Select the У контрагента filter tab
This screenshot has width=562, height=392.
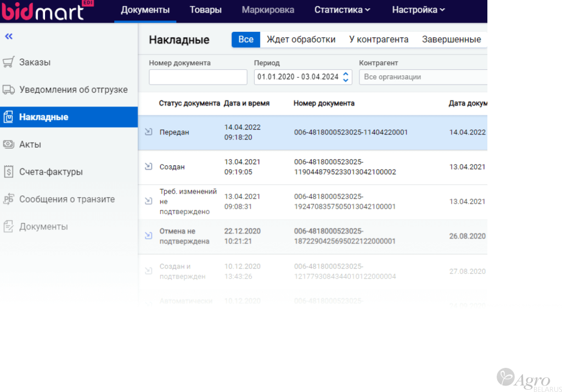[x=379, y=40]
